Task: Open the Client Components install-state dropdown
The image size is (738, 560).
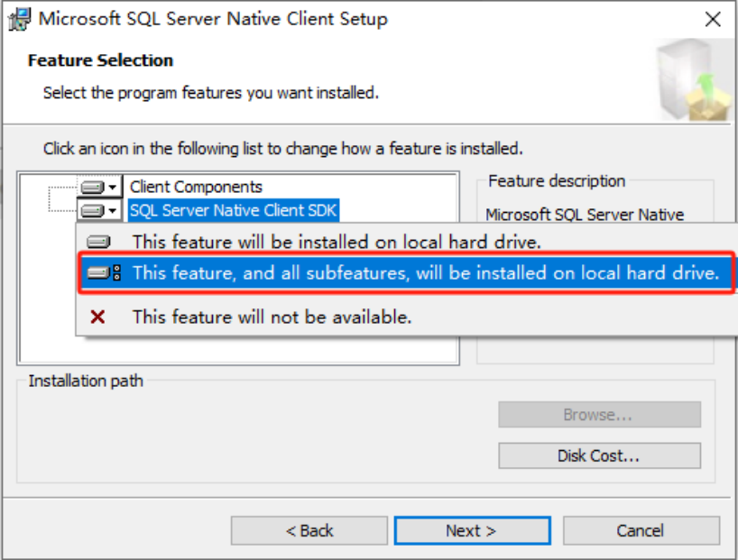Action: [x=99, y=187]
